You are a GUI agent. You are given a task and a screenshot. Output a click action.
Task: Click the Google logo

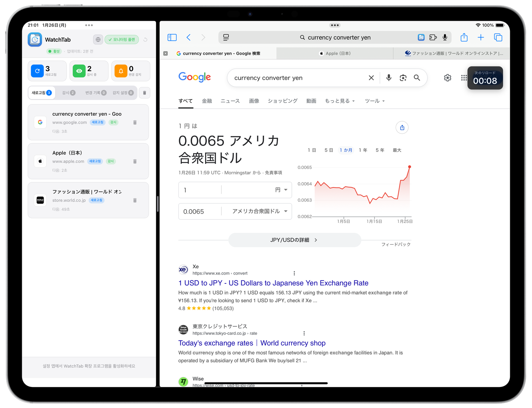click(x=195, y=77)
